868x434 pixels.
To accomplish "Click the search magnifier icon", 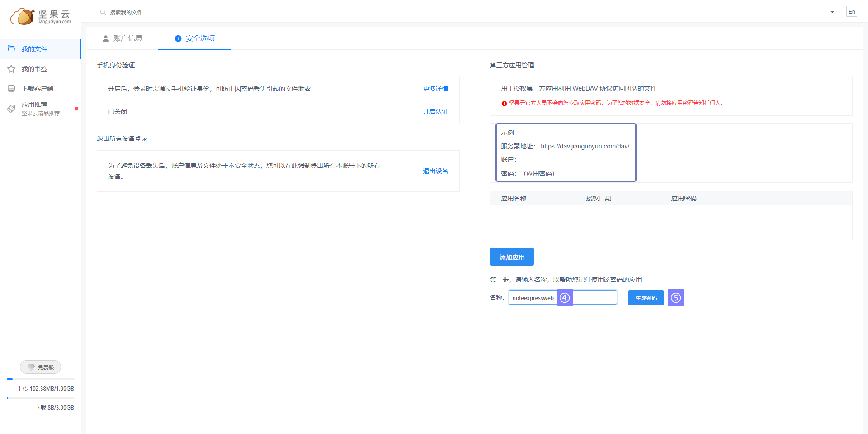I will coord(103,12).
